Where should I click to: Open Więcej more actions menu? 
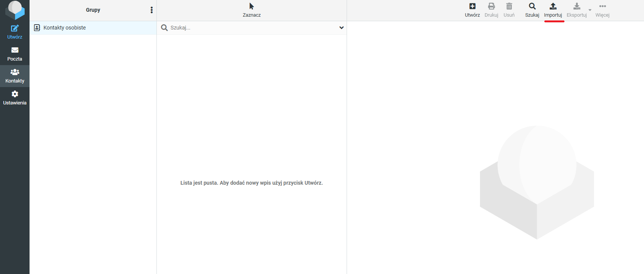click(x=602, y=10)
